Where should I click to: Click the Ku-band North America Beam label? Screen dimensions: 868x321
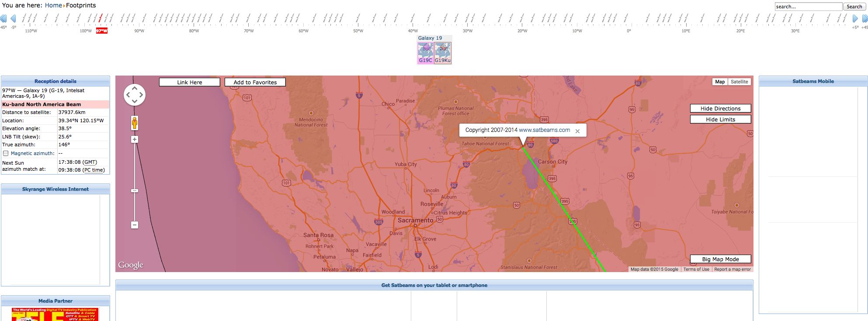(x=42, y=104)
